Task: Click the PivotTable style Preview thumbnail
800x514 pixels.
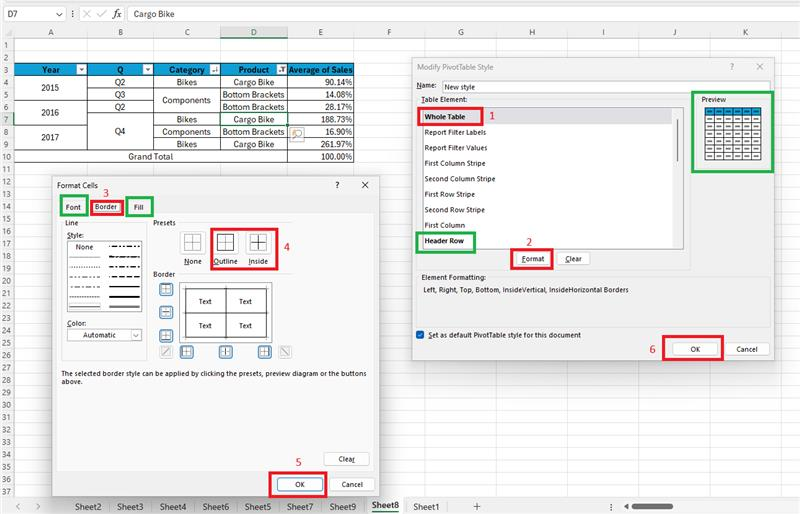Action: (733, 134)
